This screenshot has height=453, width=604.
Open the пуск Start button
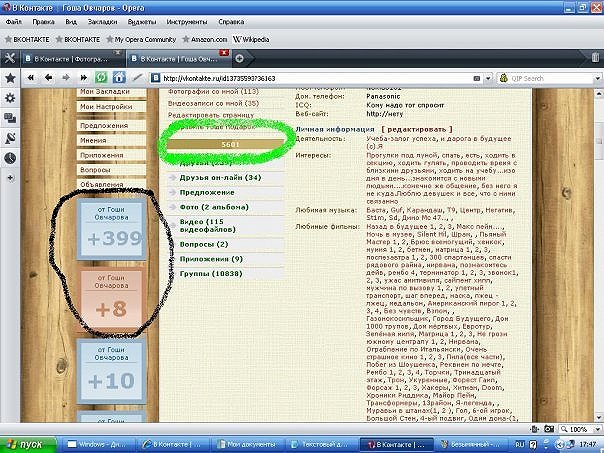click(x=29, y=445)
